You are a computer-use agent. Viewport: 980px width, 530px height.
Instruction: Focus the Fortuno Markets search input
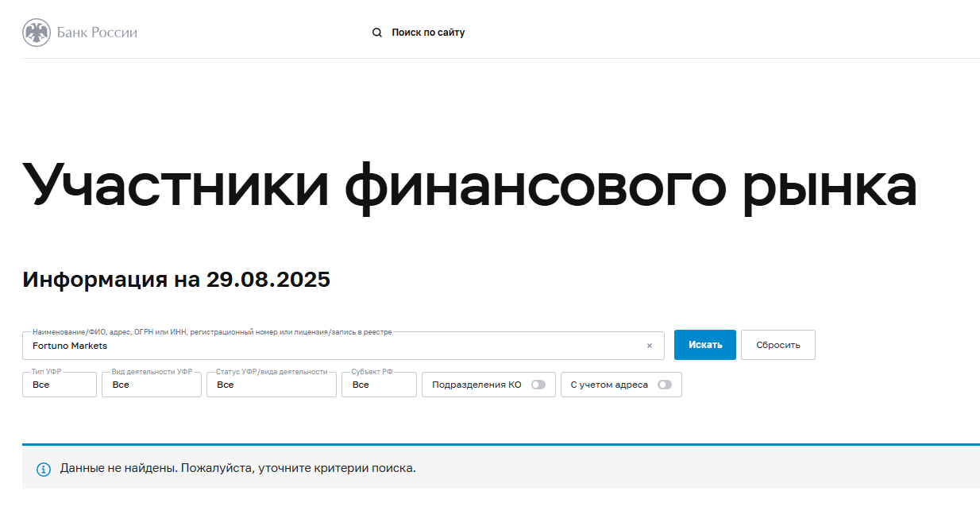pos(334,346)
